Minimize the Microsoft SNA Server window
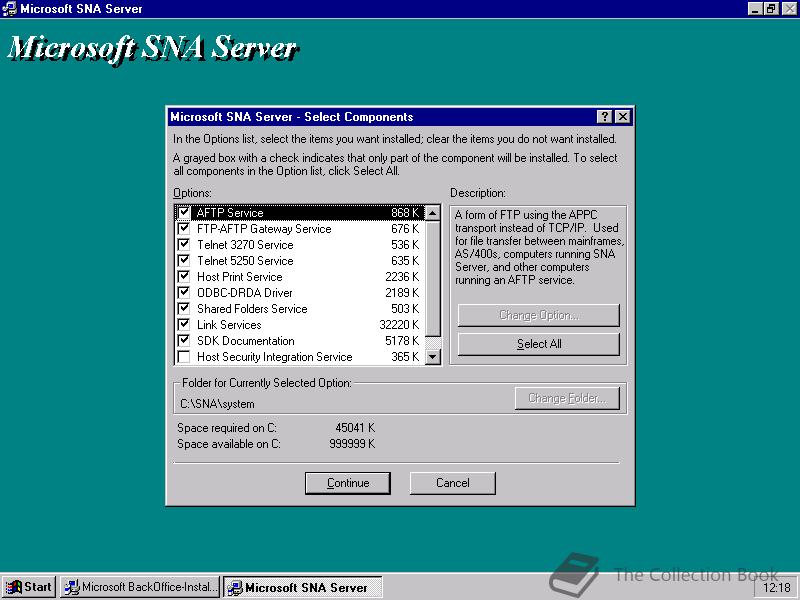 point(756,9)
